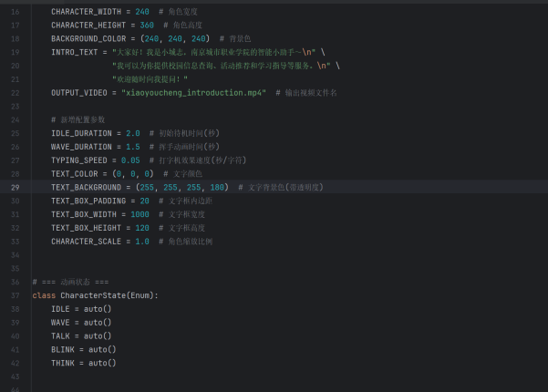Click the WAVE_DURATION value 1.5

coord(133,147)
